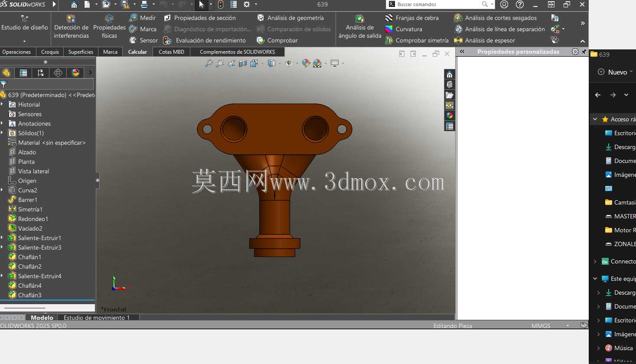Select the Cotas MBD tab

[171, 52]
